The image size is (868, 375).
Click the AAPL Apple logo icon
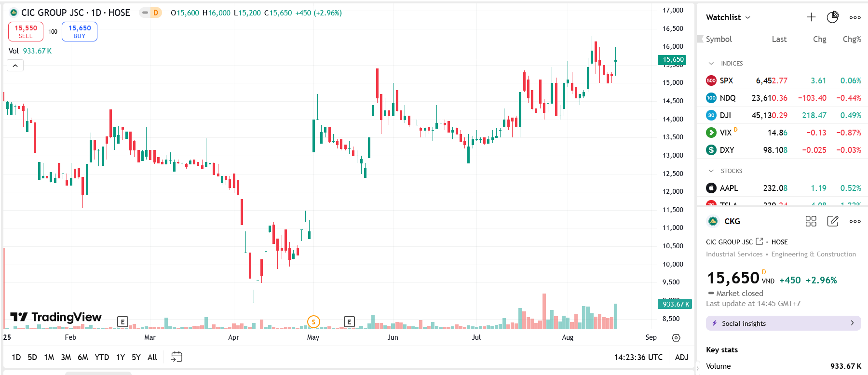711,188
